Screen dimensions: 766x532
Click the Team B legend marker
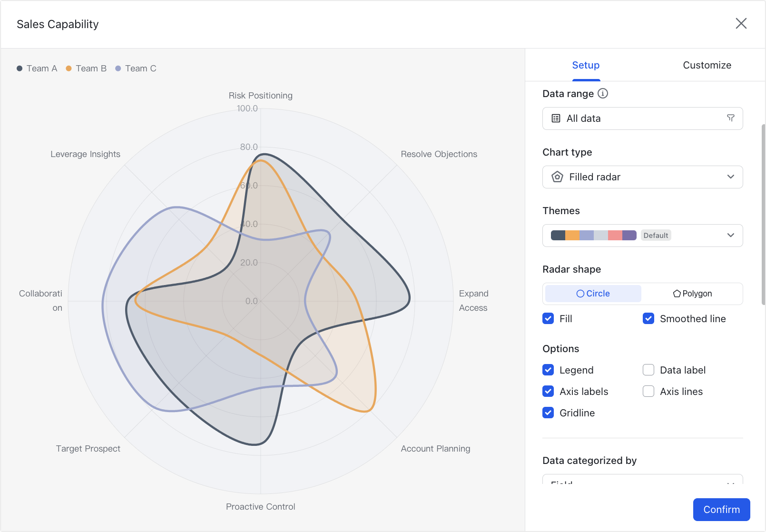[x=69, y=68]
